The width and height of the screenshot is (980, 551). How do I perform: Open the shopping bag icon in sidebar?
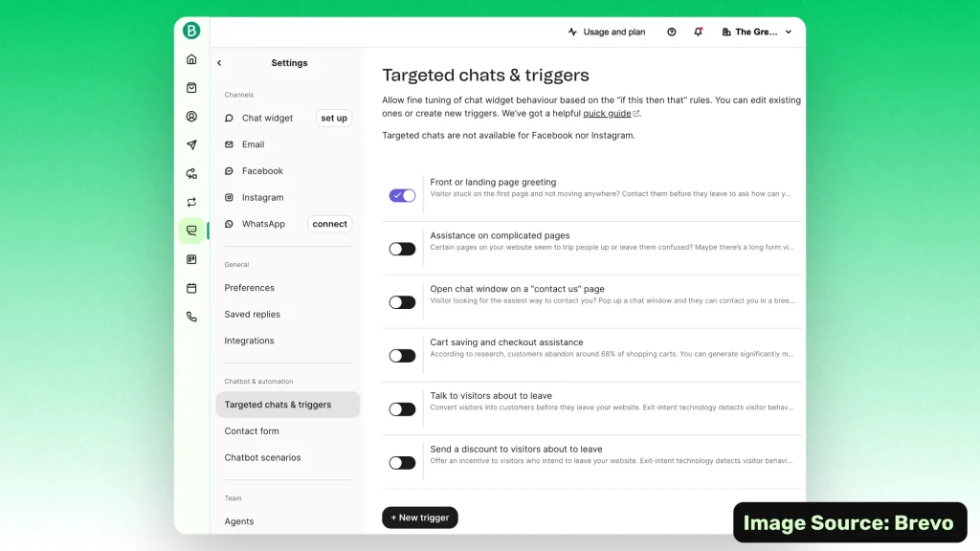click(x=191, y=88)
